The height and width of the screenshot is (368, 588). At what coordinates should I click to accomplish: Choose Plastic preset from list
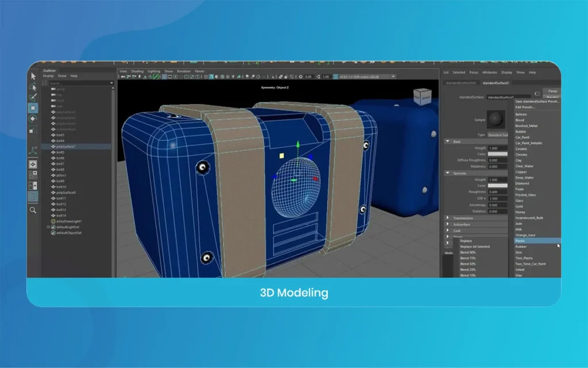pos(537,241)
